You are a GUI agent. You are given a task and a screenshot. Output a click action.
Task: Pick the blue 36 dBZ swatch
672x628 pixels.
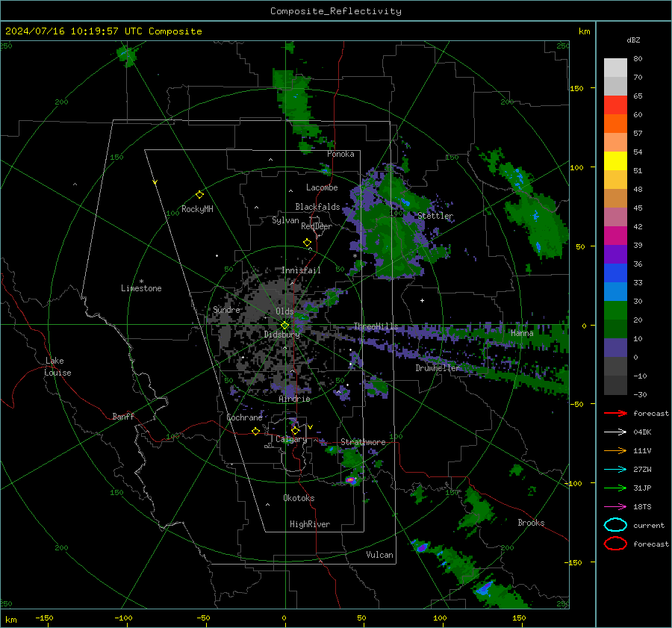pos(615,273)
